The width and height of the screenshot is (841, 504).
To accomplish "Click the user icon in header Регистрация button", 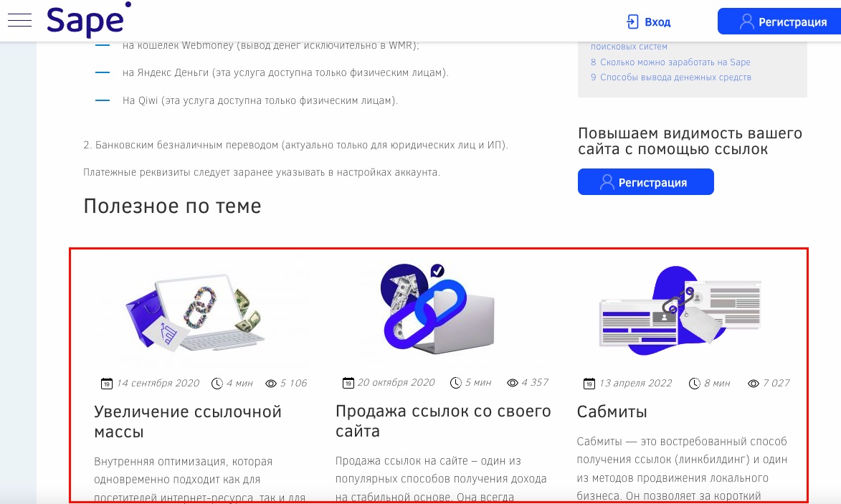I will (x=746, y=22).
